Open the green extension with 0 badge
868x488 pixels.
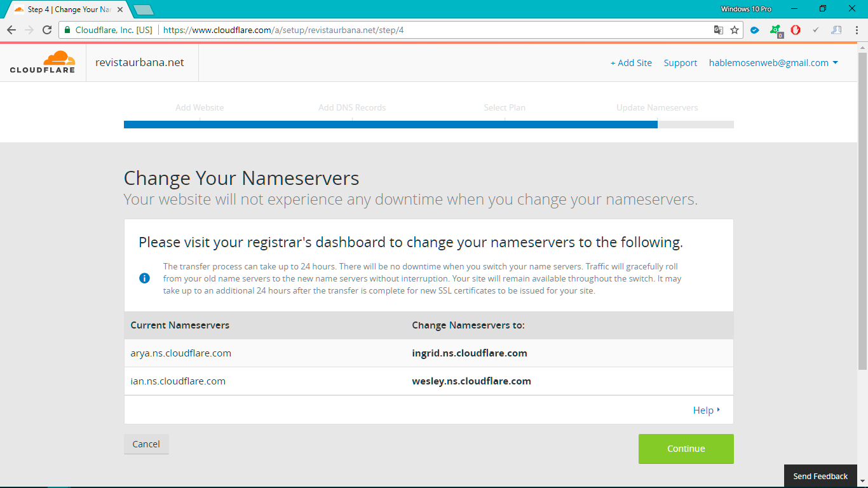(x=775, y=30)
